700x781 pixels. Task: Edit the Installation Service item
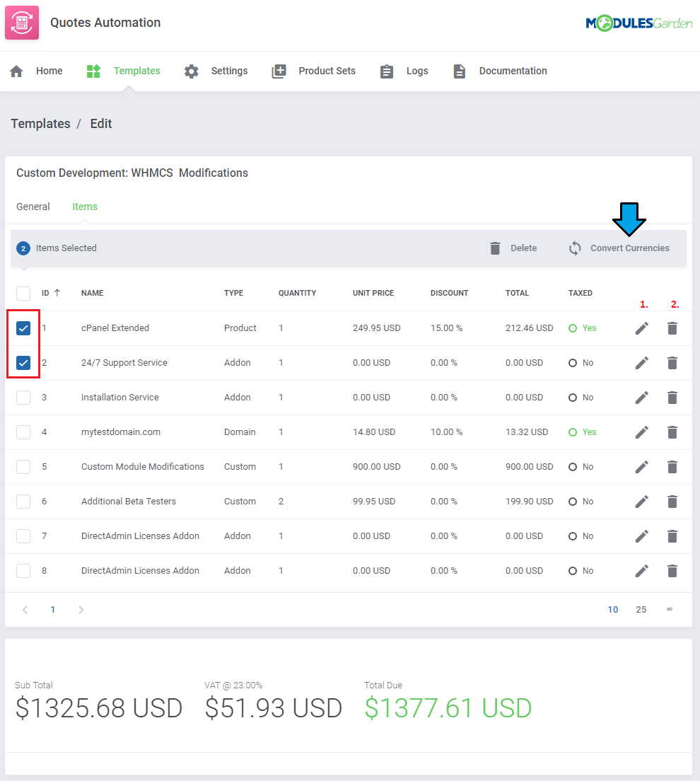(642, 398)
